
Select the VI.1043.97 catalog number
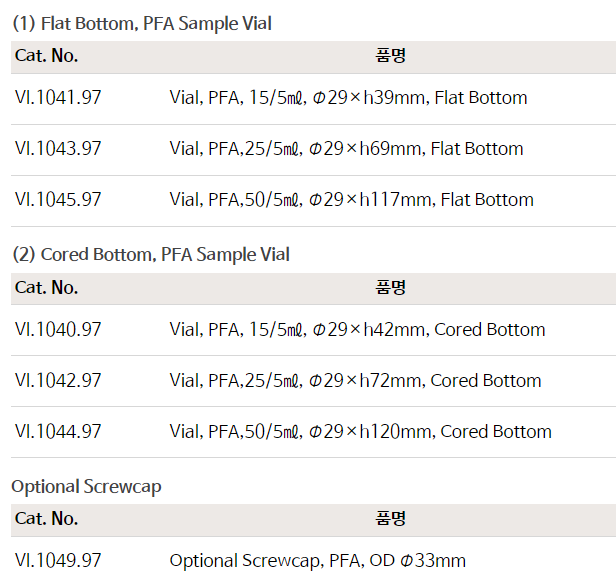(58, 149)
